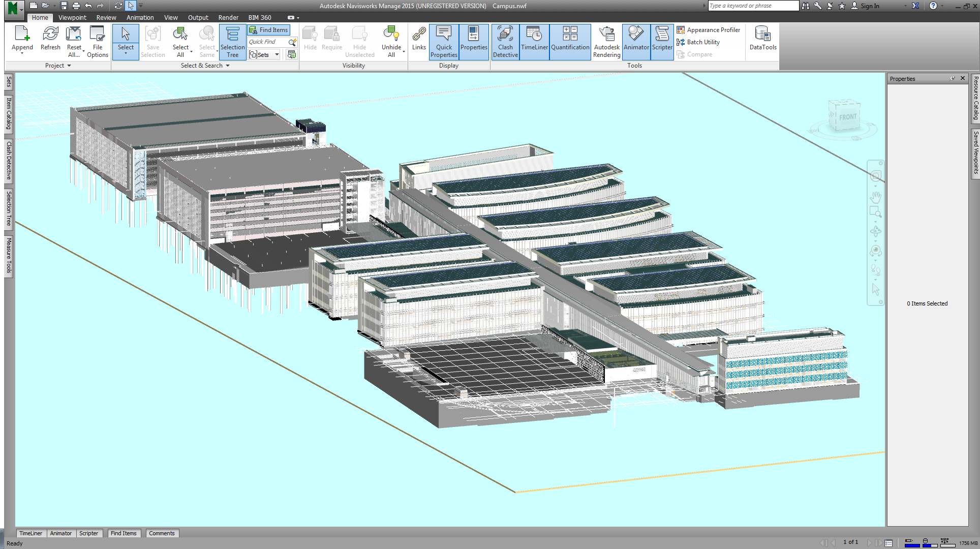This screenshot has width=980, height=549.
Task: Start Autodesk Rendering
Action: (606, 42)
